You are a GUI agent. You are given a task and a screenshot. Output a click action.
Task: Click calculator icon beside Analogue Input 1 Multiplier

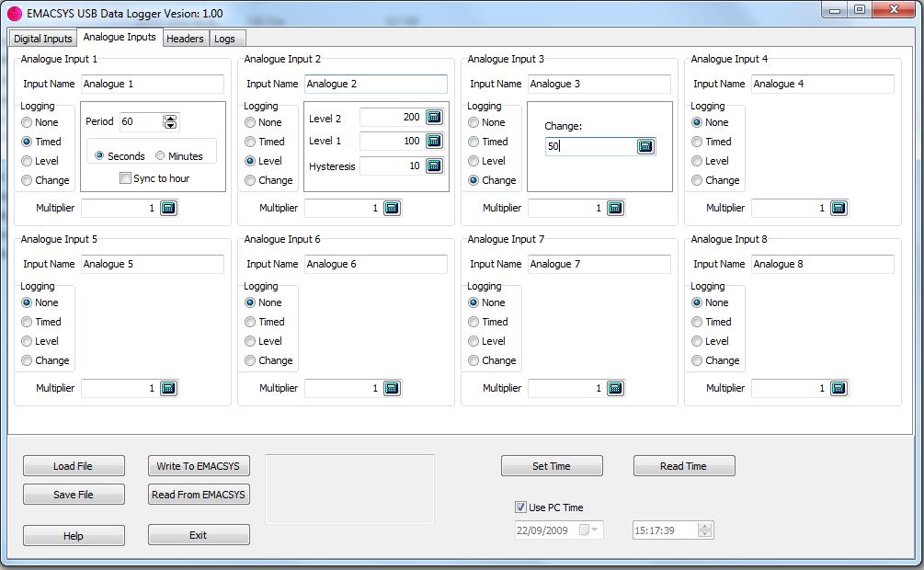click(168, 208)
